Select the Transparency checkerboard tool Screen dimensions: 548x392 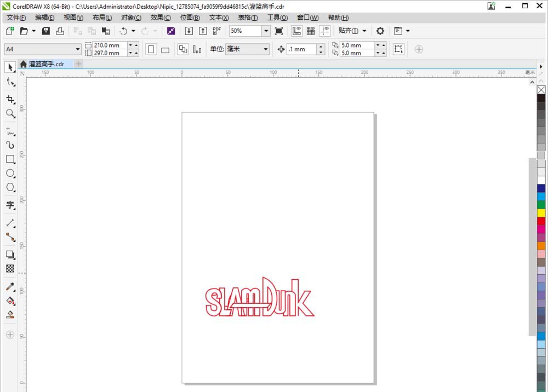tap(10, 268)
